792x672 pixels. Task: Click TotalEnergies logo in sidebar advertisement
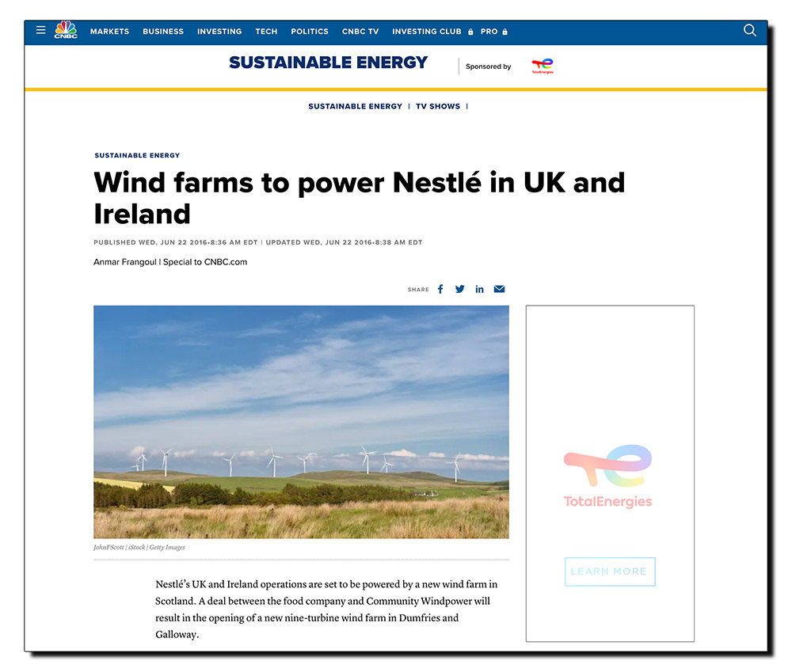point(607,476)
